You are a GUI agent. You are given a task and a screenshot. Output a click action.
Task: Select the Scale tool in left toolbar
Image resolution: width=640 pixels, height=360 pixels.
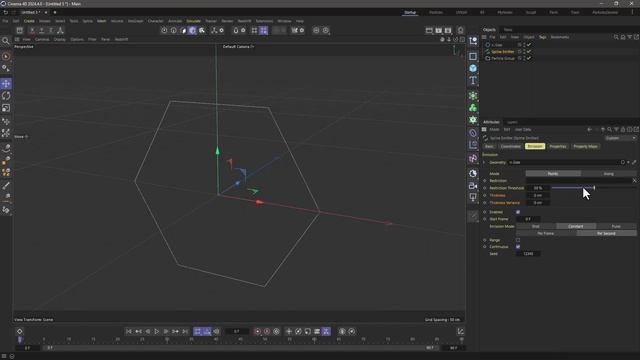tap(6, 108)
